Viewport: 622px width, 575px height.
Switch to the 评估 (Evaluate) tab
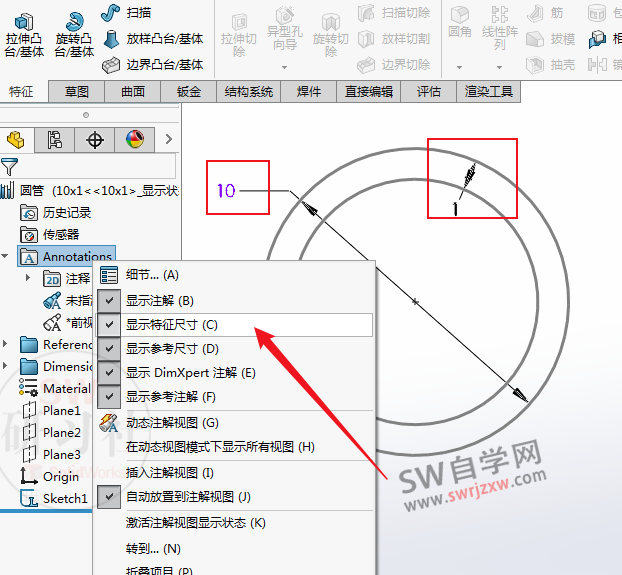[429, 92]
